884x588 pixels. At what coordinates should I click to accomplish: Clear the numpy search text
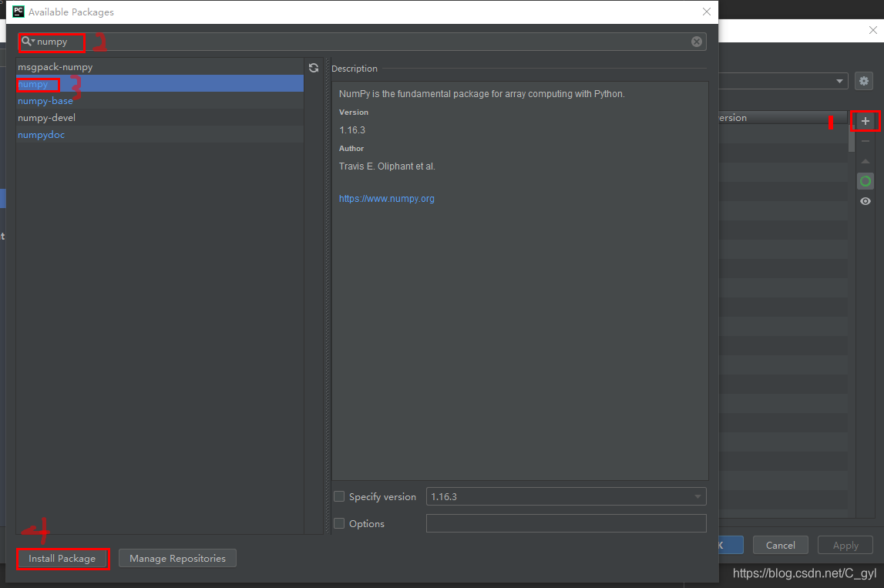[697, 42]
